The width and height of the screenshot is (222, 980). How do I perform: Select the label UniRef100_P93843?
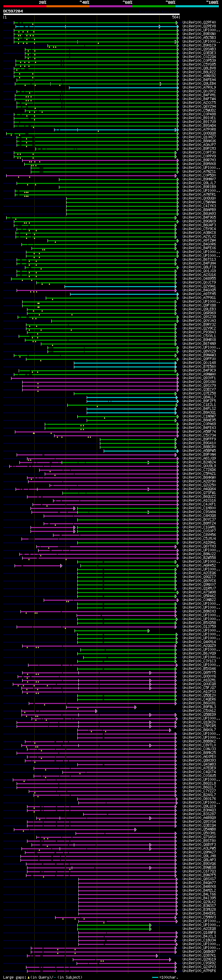click(x=199, y=332)
